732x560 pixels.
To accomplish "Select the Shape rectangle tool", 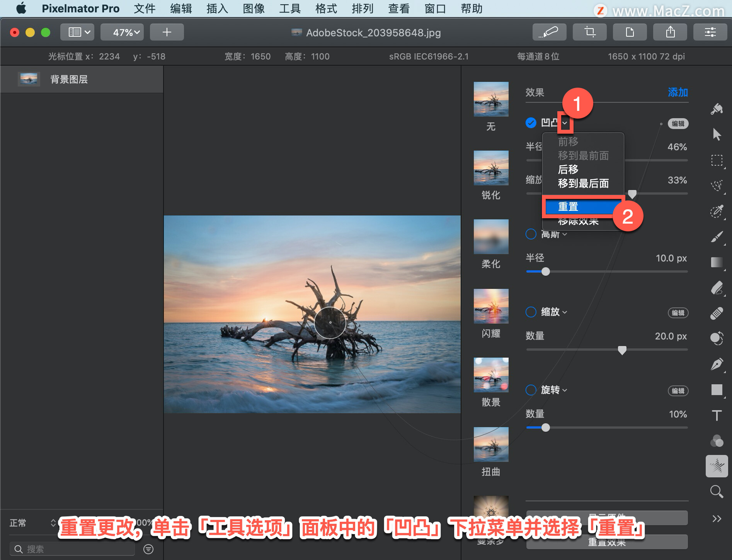I will pos(717,390).
